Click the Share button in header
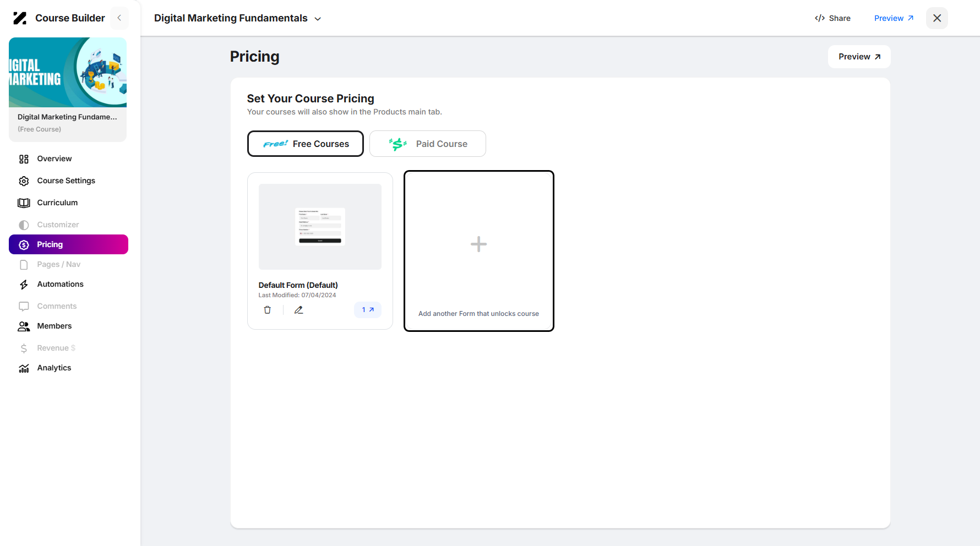 pos(832,18)
